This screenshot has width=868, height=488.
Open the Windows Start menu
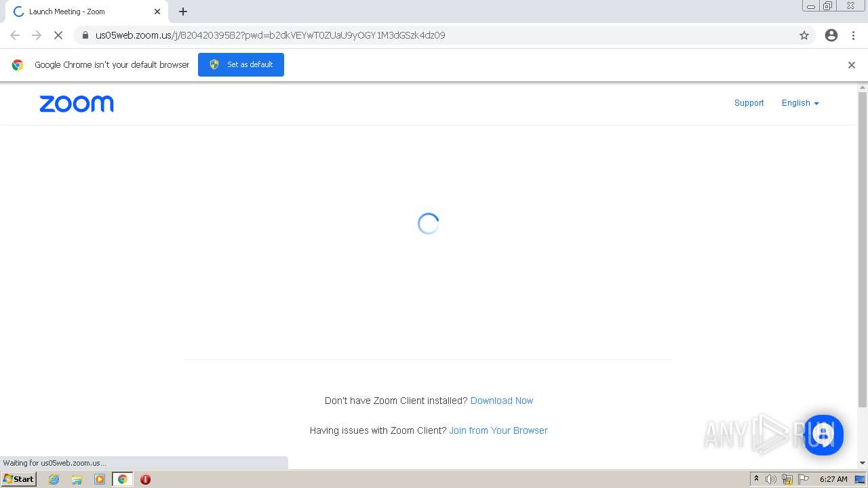pyautogui.click(x=19, y=479)
